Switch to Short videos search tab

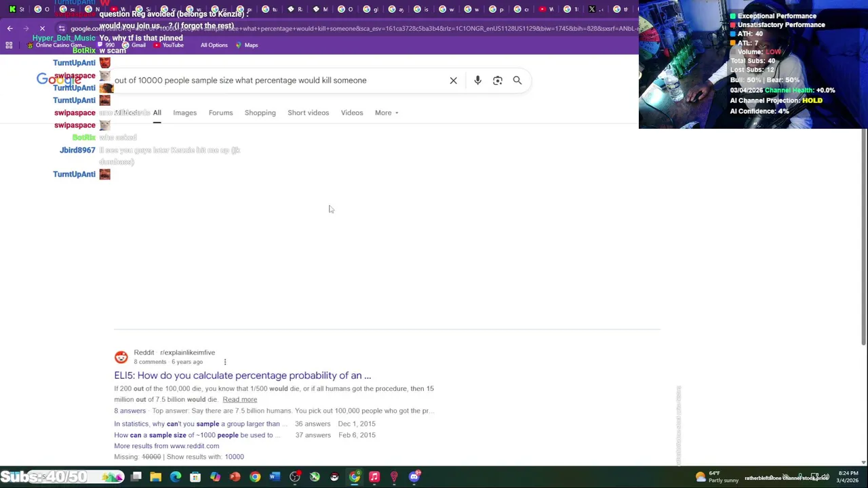click(308, 113)
